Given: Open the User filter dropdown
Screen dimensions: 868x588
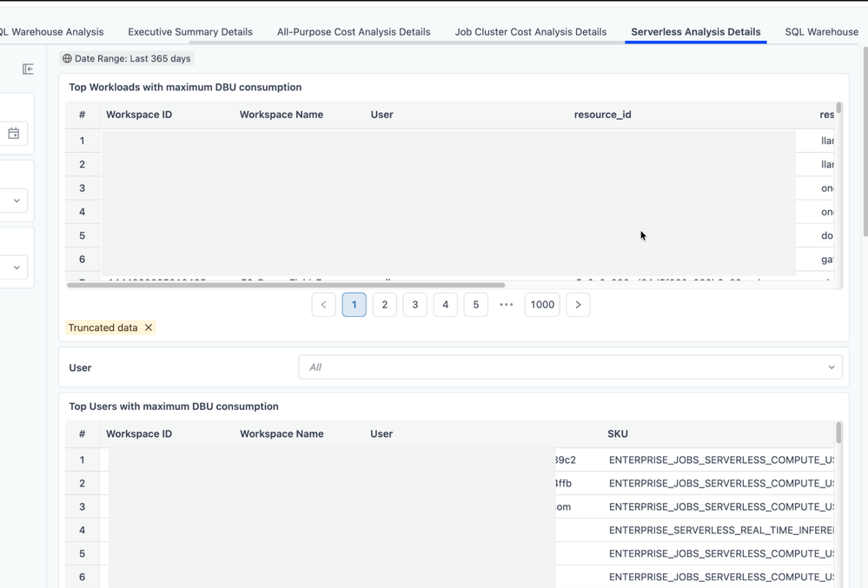Looking at the screenshot, I should [570, 367].
